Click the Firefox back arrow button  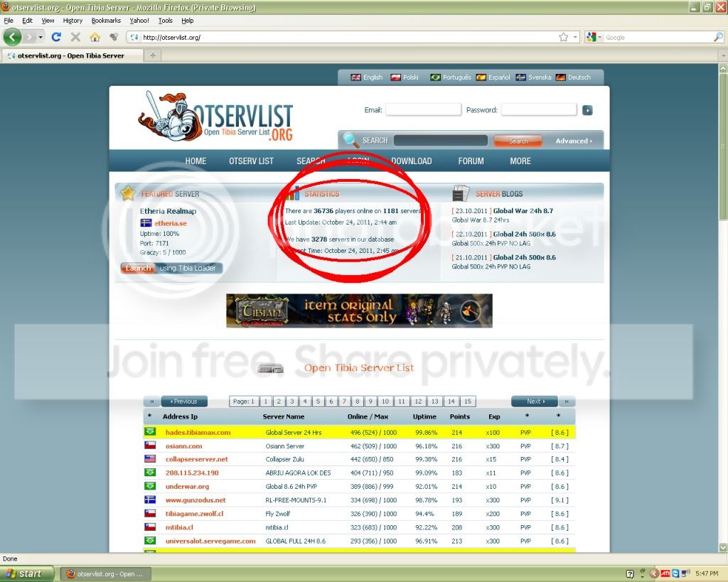pos(13,37)
